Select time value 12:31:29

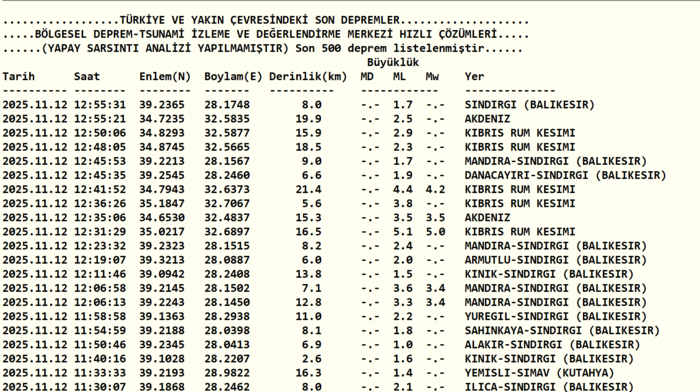point(100,232)
